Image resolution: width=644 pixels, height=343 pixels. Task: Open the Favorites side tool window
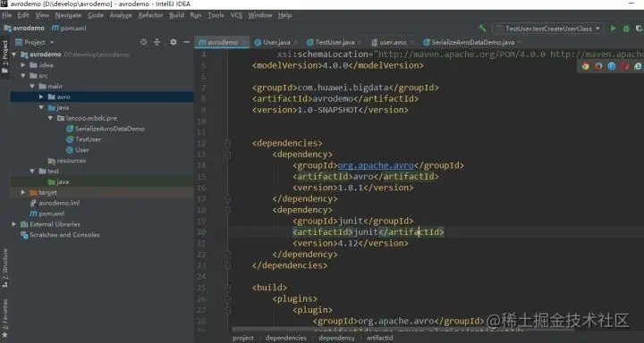click(5, 318)
